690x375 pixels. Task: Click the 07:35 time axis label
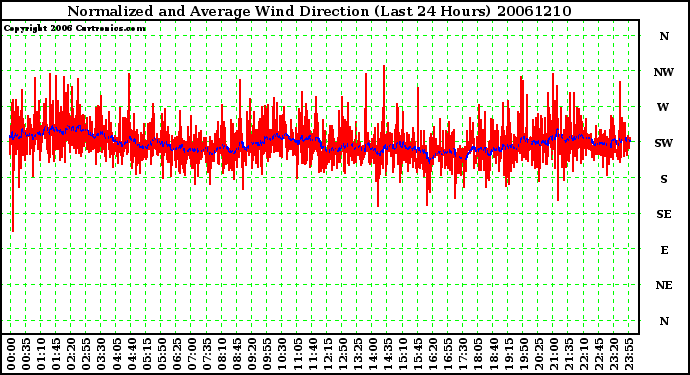pos(206,354)
